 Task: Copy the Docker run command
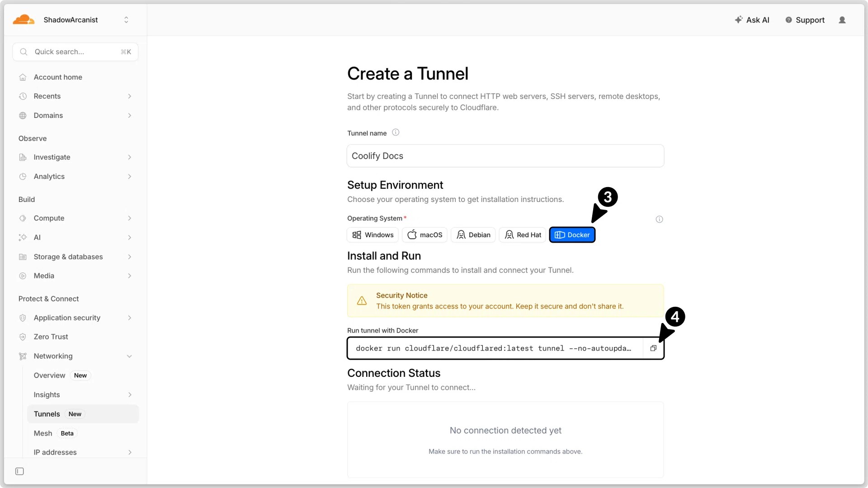click(x=653, y=348)
